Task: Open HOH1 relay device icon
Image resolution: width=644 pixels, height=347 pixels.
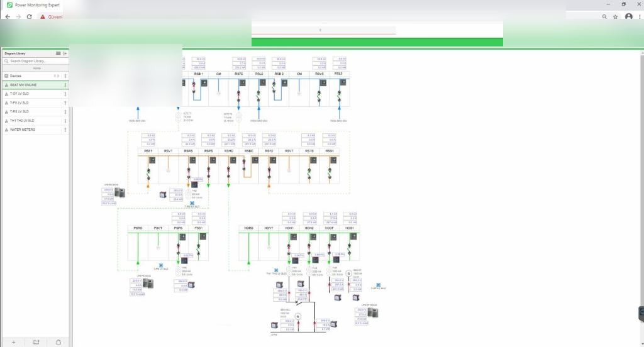Action: [293, 237]
